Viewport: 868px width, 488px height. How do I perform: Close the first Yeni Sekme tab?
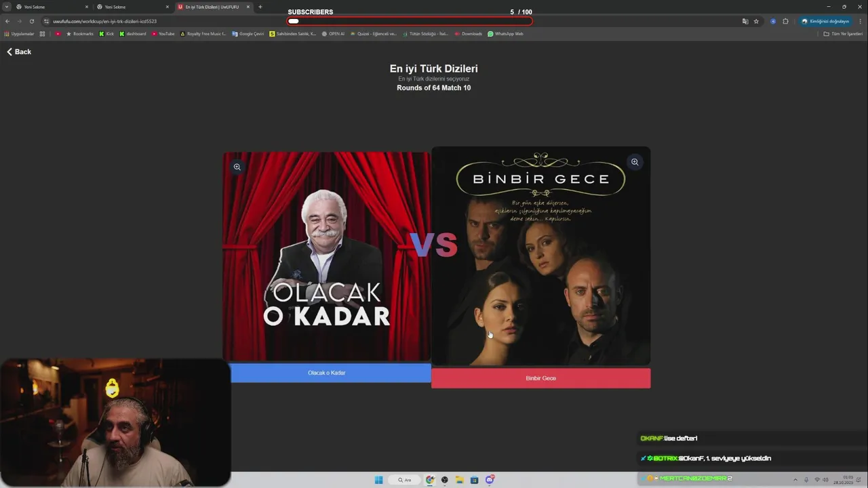pyautogui.click(x=86, y=7)
